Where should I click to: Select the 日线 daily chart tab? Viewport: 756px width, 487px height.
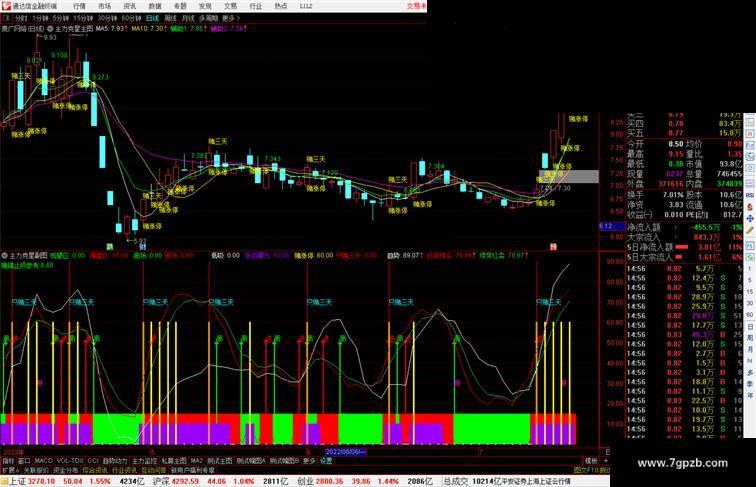pos(152,18)
